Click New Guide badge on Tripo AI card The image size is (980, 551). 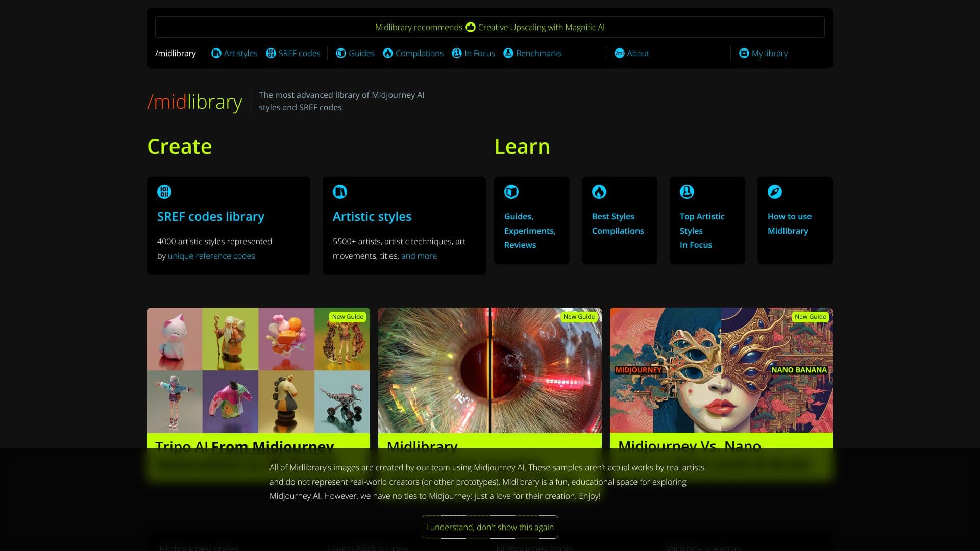(348, 317)
